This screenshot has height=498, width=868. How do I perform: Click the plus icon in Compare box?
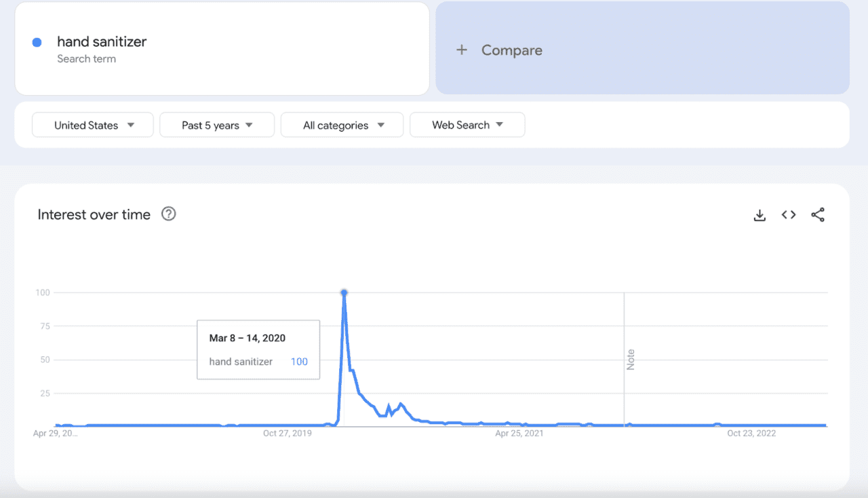tap(462, 50)
